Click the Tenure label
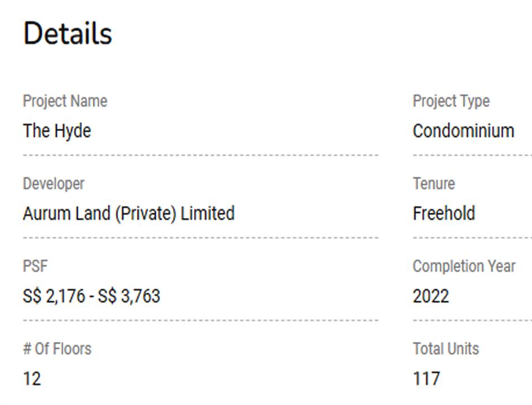 (x=433, y=184)
